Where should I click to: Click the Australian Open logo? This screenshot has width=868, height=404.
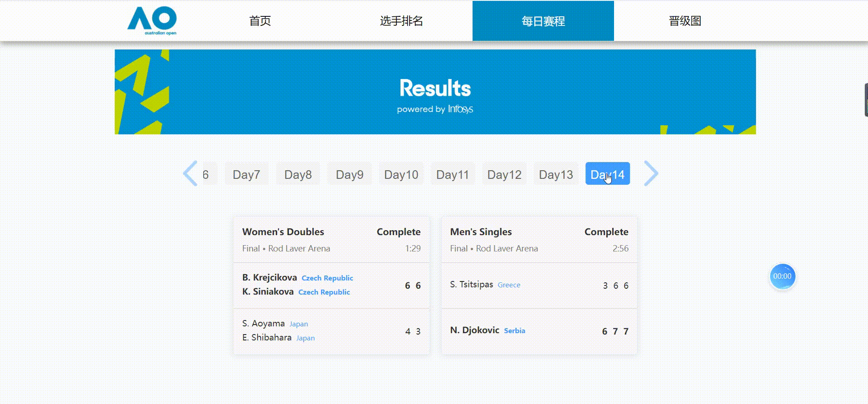point(152,20)
